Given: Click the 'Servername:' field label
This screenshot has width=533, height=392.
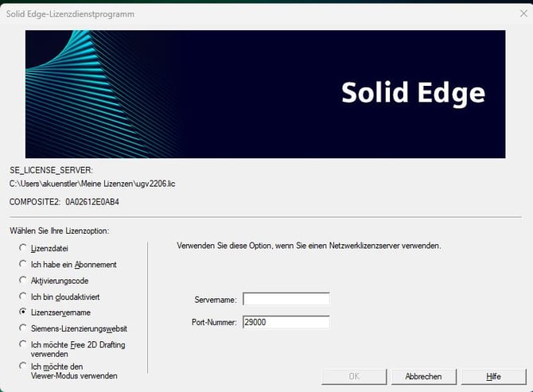Looking at the screenshot, I should [x=216, y=300].
